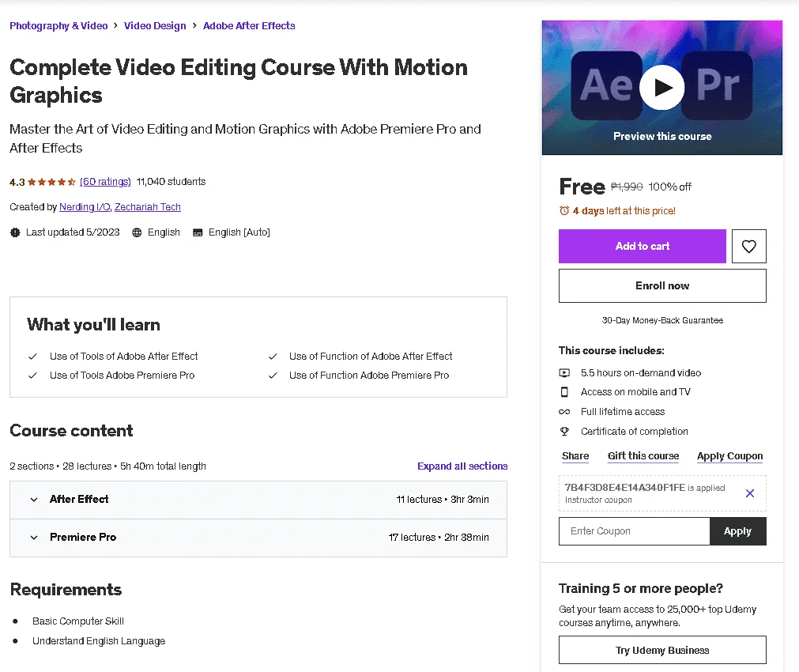Viewport: 799px width, 672px height.
Task: Click Enroll now button
Action: pyautogui.click(x=662, y=286)
